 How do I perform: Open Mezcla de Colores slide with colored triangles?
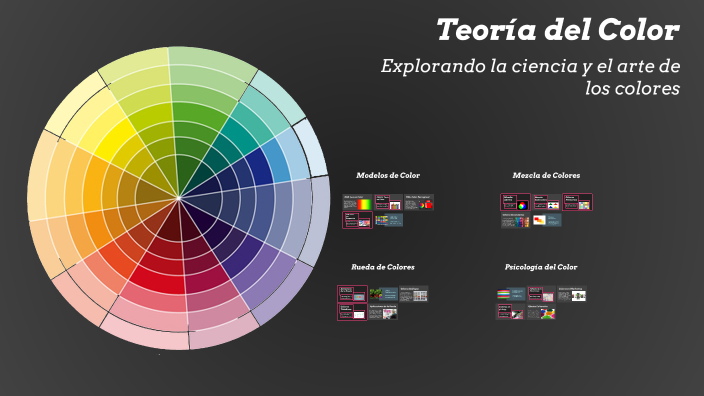pos(546,202)
